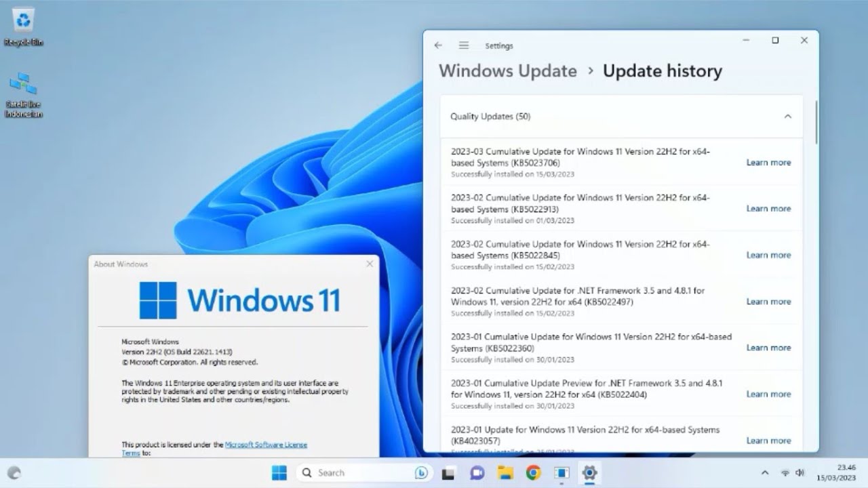Select the 2023-01 Cumulative Update KB5022360 entry

click(621, 348)
